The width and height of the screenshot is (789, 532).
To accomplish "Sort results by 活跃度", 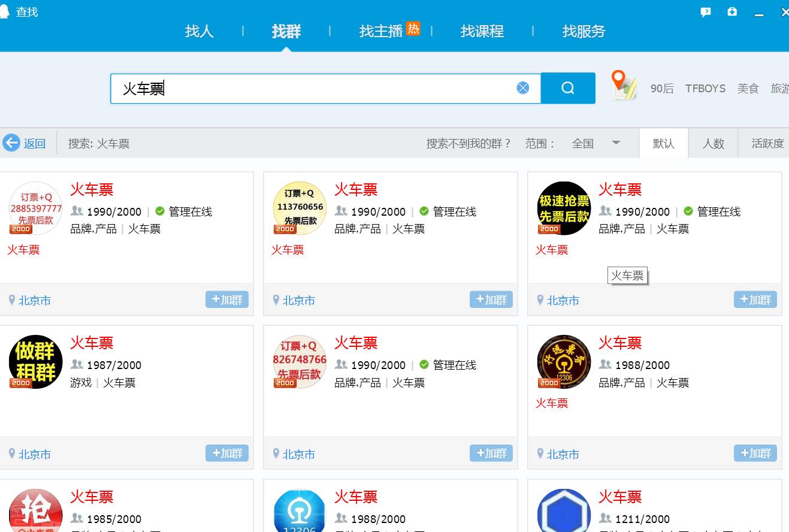I will 767,144.
